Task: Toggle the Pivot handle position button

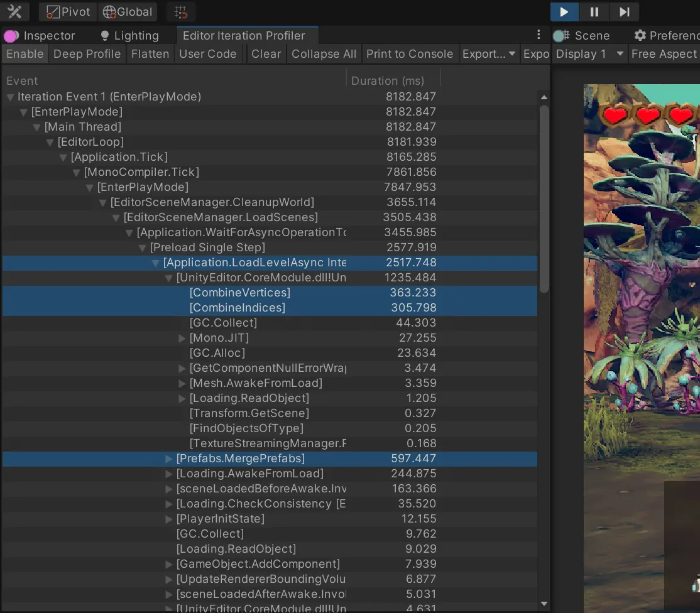Action: tap(69, 12)
